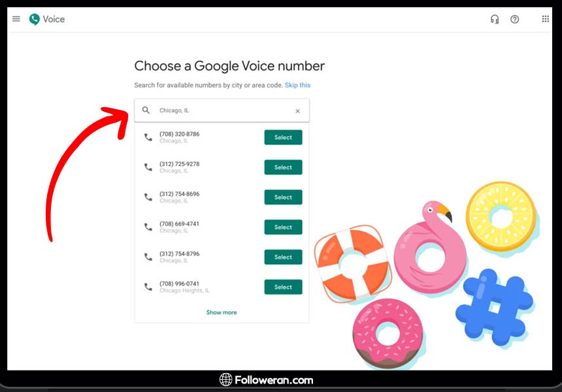Click phone icon beside (708) 320-8786

148,137
